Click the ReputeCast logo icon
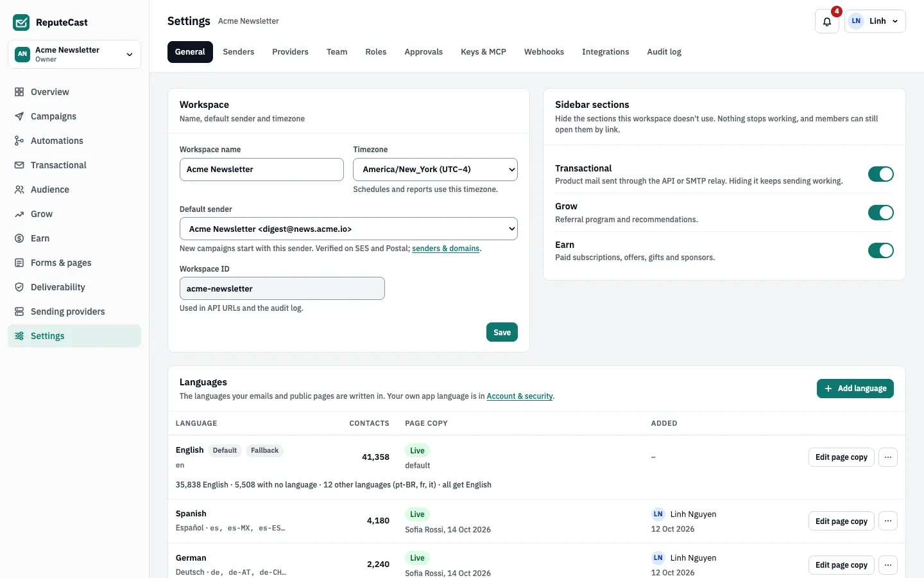 pyautogui.click(x=21, y=22)
